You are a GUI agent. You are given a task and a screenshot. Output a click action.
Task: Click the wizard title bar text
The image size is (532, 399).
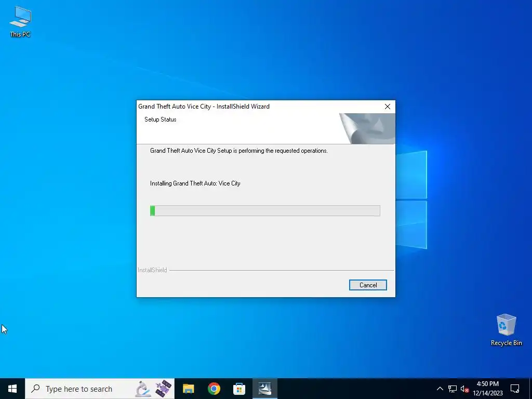pyautogui.click(x=204, y=107)
